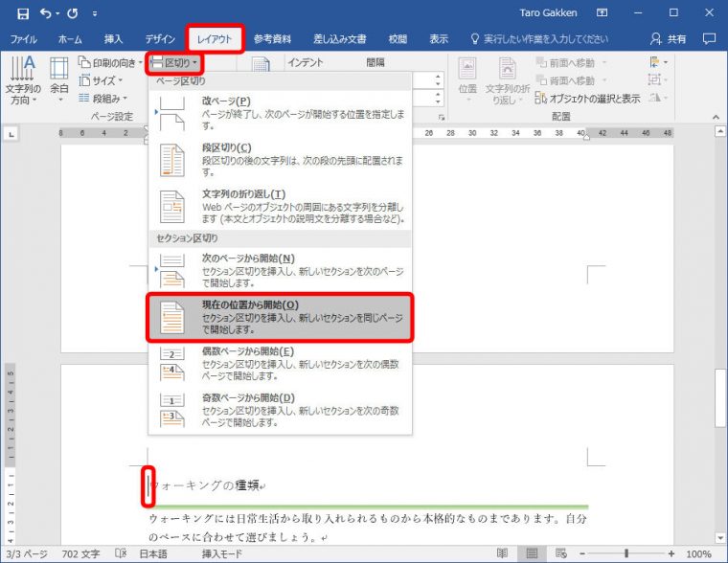Click the tab selector on ruler

click(x=11, y=134)
